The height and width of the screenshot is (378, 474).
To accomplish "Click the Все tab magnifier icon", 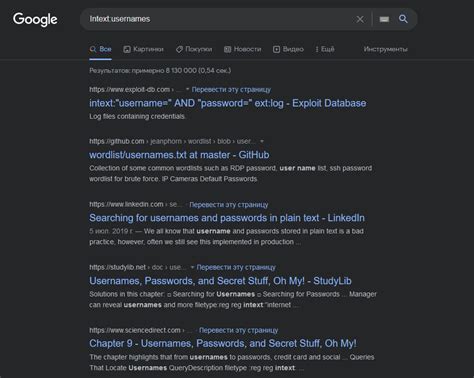I will 93,49.
